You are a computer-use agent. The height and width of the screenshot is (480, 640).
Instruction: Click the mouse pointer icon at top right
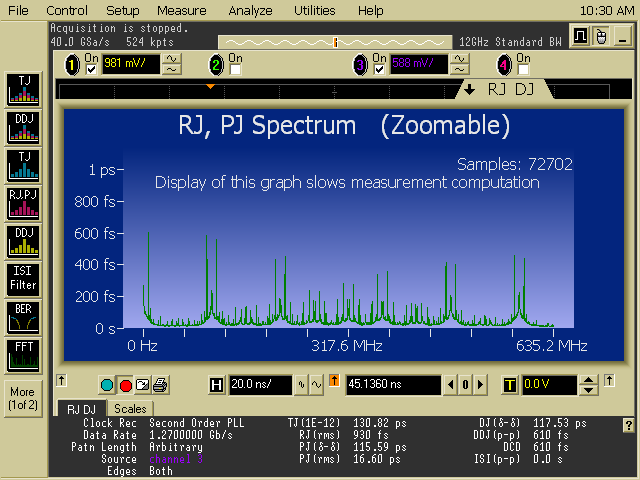pos(600,37)
